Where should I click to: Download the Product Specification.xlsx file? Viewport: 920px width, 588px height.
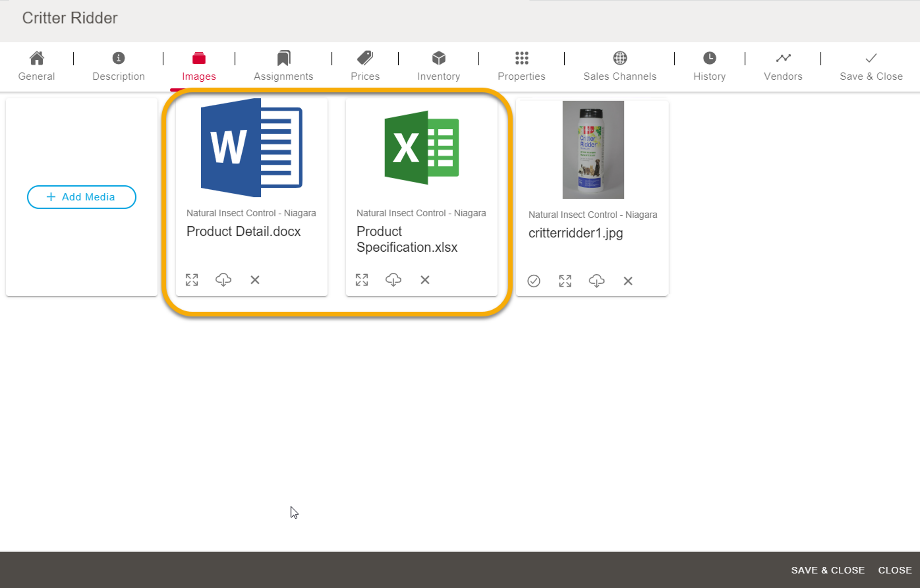point(393,280)
